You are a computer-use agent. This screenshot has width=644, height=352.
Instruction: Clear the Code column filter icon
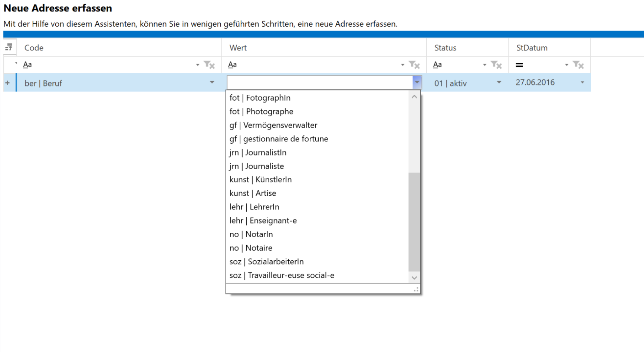[209, 65]
